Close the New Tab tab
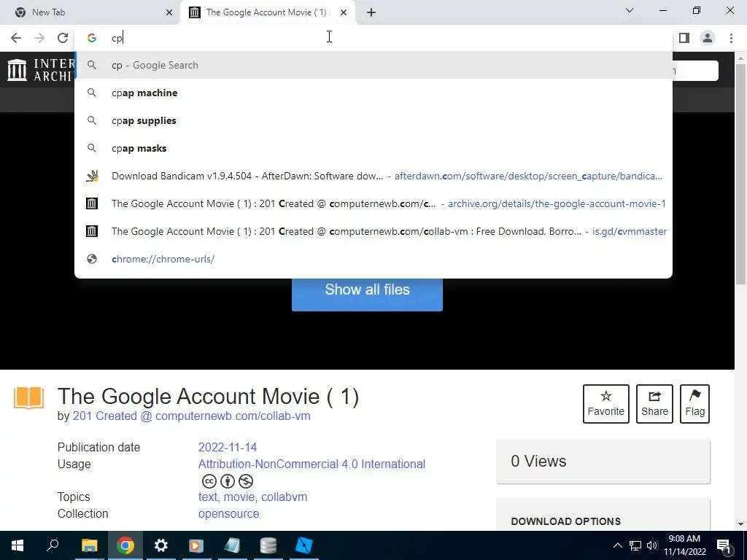Viewport: 747px width, 560px height. pyautogui.click(x=169, y=12)
